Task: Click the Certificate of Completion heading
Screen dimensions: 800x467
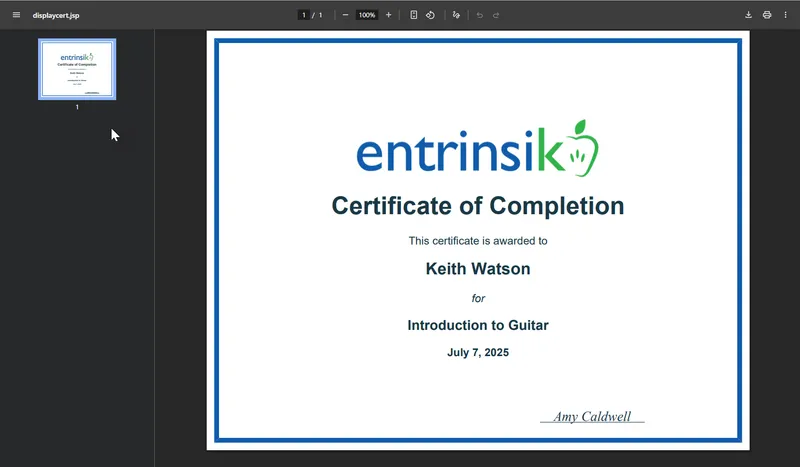Action: click(478, 206)
